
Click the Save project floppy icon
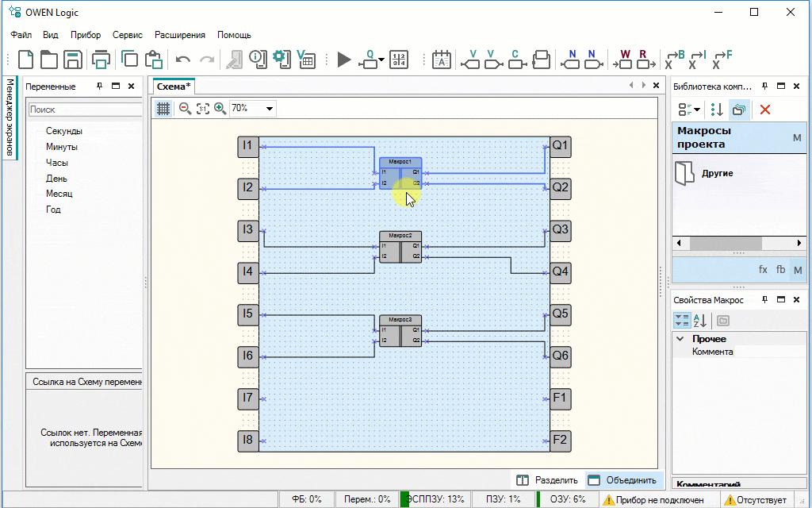pos(73,60)
